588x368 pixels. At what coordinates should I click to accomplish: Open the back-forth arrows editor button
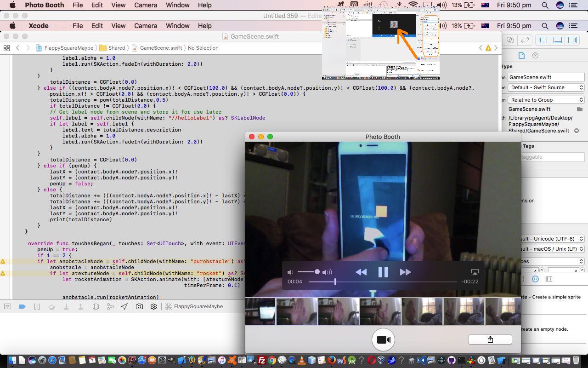coord(525,40)
